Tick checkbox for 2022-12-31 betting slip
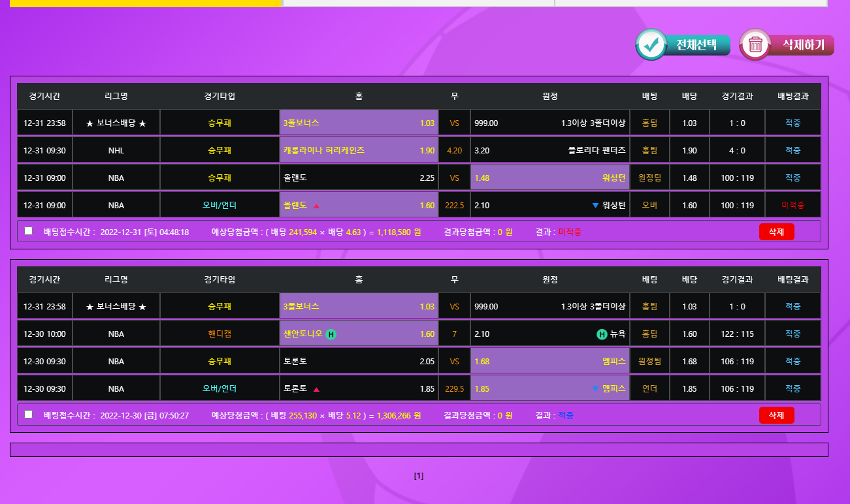 pyautogui.click(x=28, y=231)
